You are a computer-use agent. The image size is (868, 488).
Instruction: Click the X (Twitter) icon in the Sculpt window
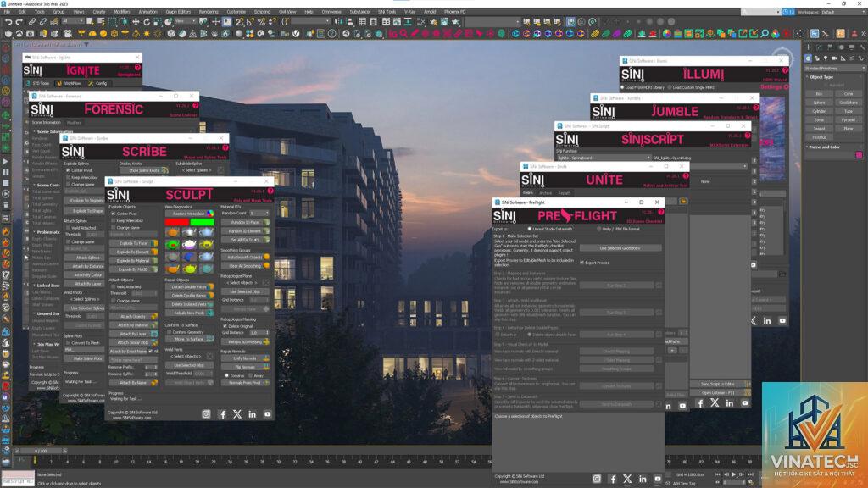(237, 413)
